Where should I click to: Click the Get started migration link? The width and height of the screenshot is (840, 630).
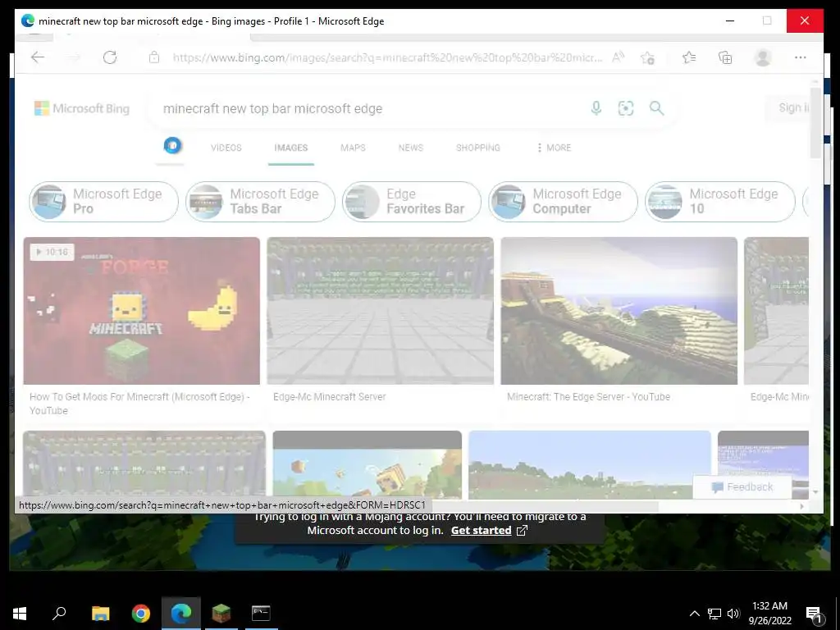[x=481, y=531]
